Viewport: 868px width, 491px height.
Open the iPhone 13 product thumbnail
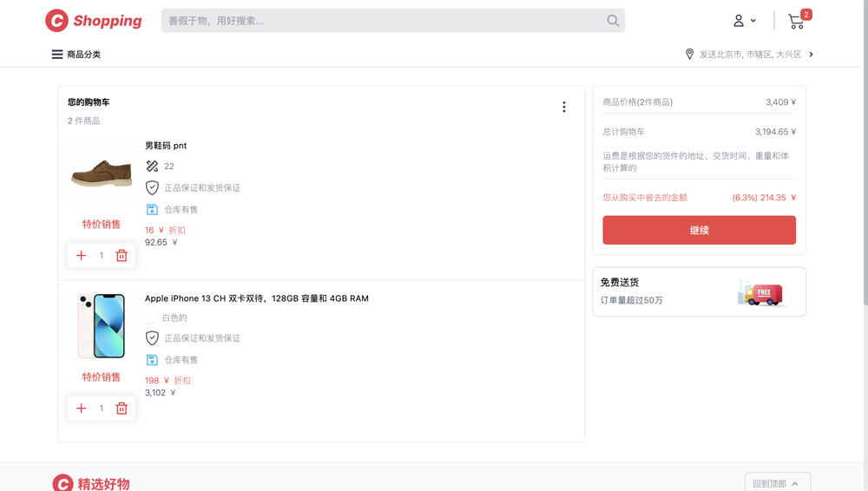click(102, 326)
